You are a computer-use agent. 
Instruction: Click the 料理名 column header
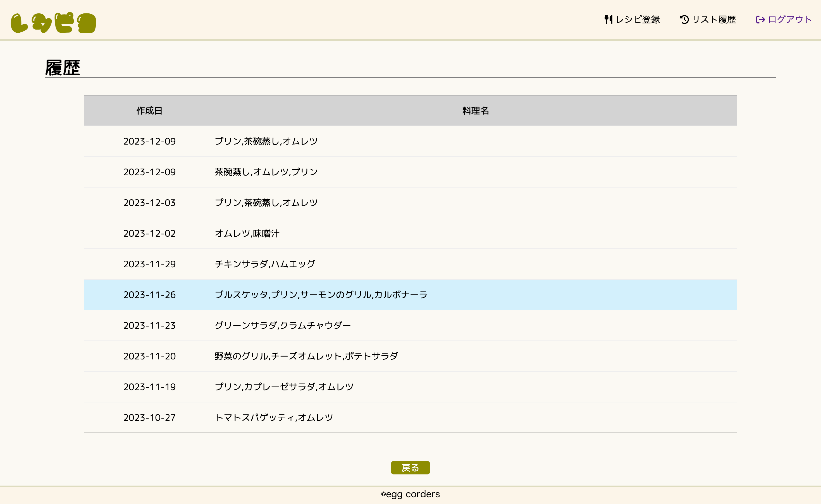[475, 111]
